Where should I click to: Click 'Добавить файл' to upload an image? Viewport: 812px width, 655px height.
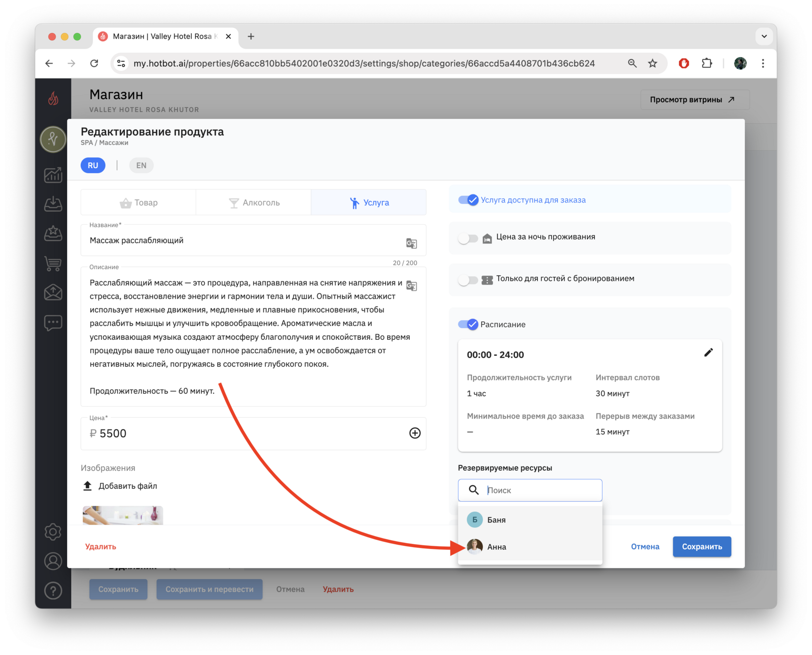(x=120, y=486)
